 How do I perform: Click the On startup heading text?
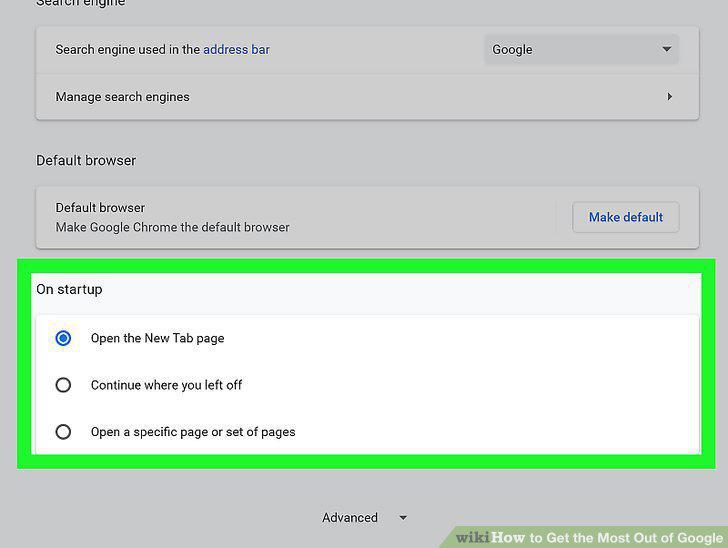(x=69, y=289)
